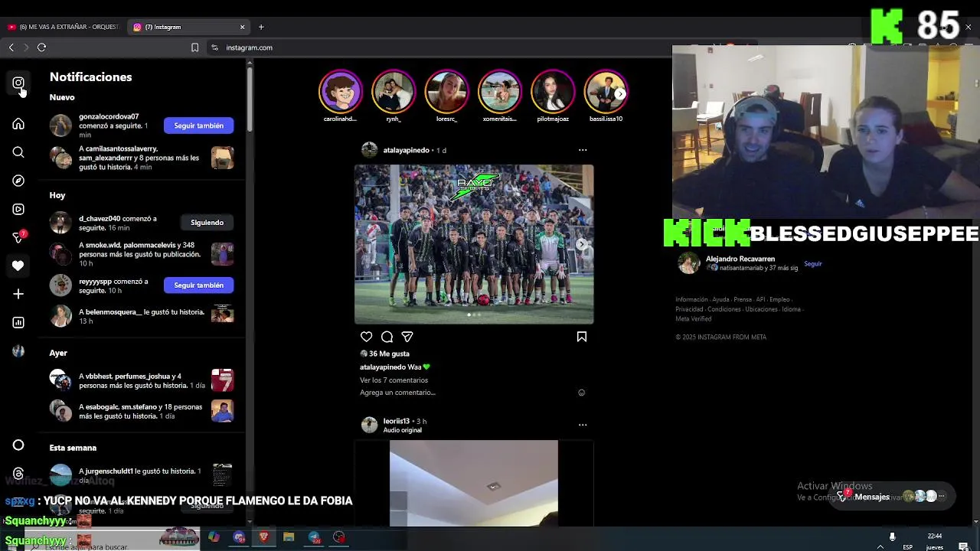Image resolution: width=980 pixels, height=551 pixels.
Task: Open the floating Mensajes button
Action: pos(893,497)
